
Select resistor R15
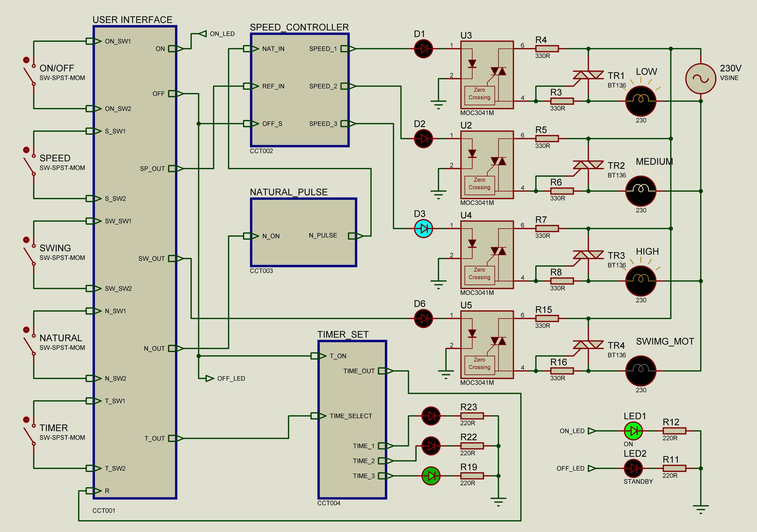[x=547, y=319]
